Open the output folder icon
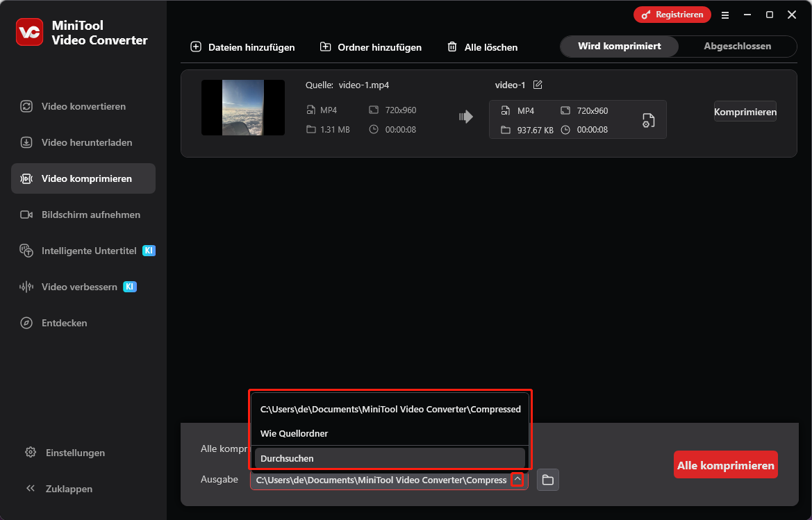The height and width of the screenshot is (520, 812). 548,480
